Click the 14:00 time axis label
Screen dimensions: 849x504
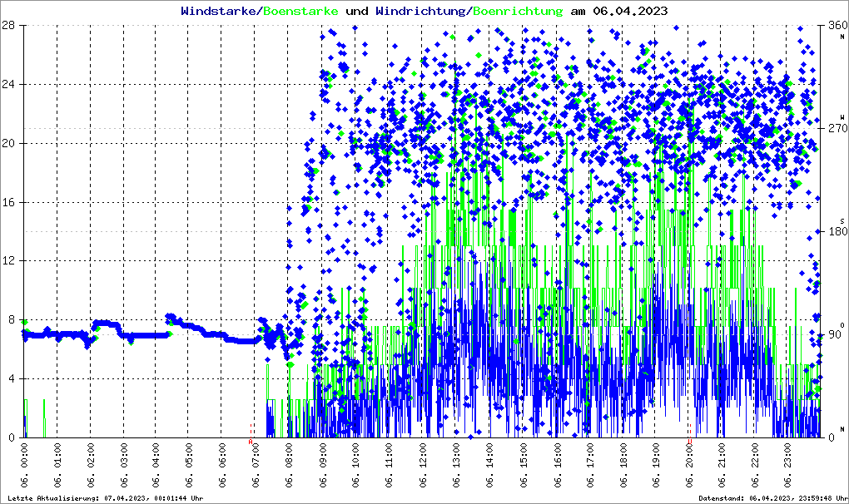[489, 464]
